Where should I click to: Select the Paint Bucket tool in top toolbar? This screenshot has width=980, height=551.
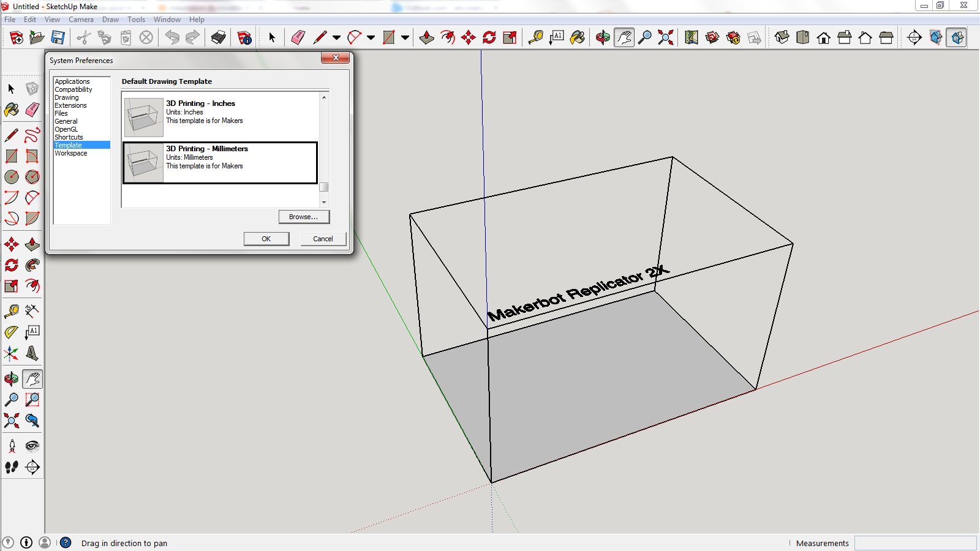[x=577, y=38]
